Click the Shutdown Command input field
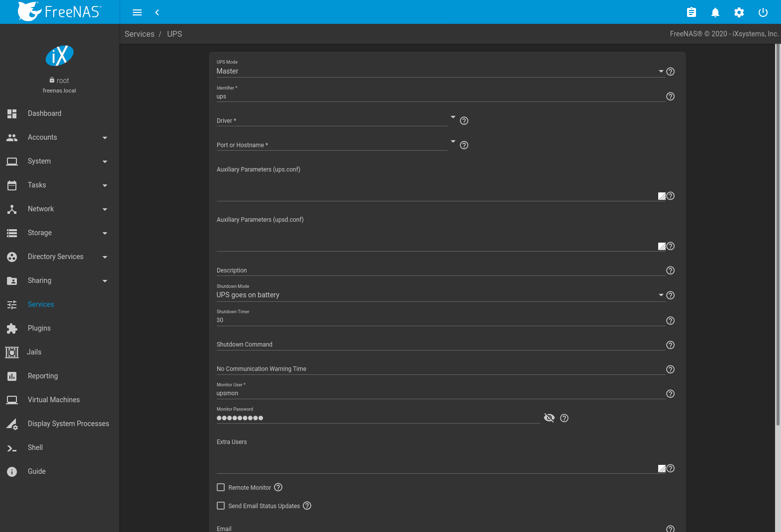Image resolution: width=781 pixels, height=532 pixels. 440,345
